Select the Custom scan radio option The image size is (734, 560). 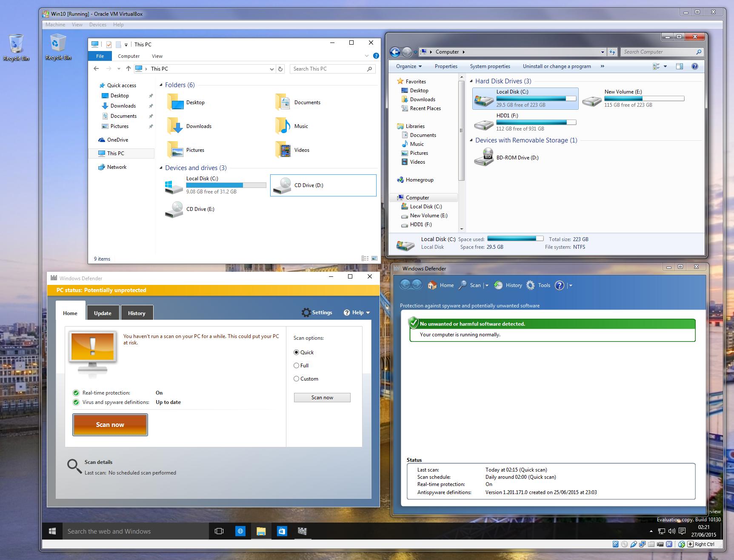pos(297,379)
